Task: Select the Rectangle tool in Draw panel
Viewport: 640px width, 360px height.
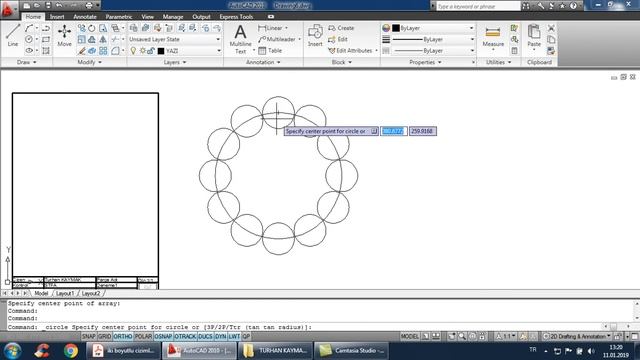Action: click(x=46, y=40)
